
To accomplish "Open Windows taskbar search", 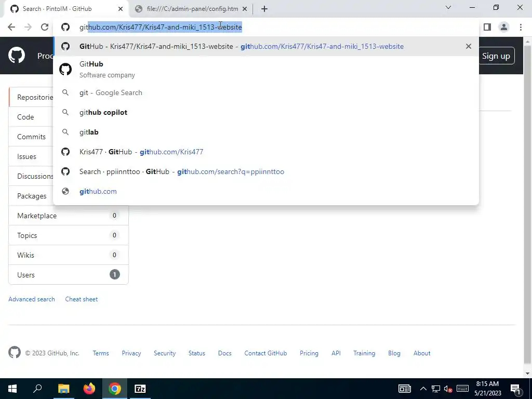I will click(x=37, y=389).
